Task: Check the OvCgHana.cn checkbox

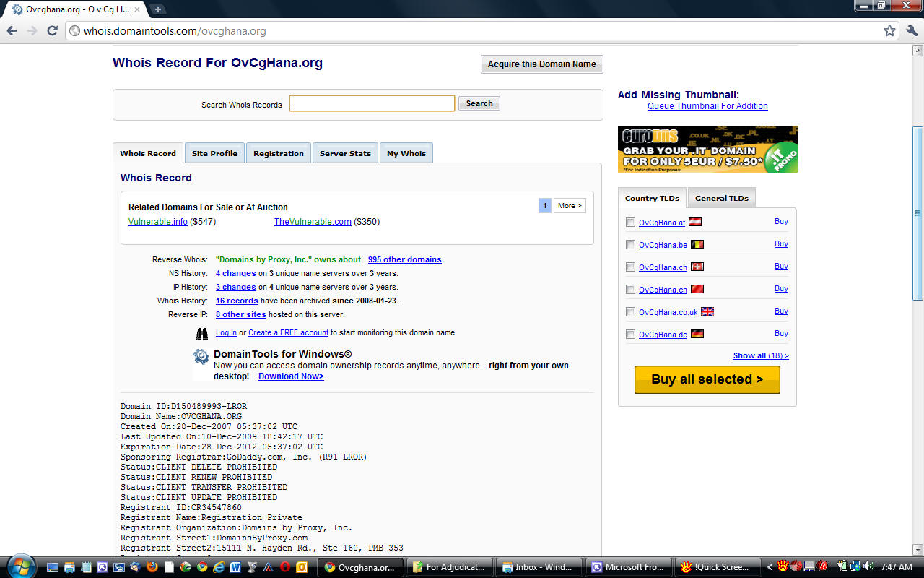Action: (631, 290)
